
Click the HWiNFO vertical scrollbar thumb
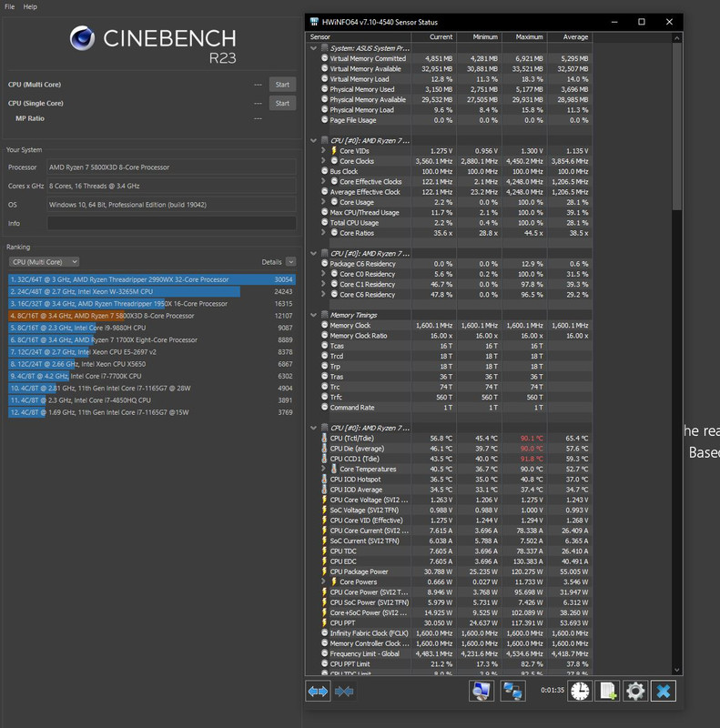click(x=677, y=126)
